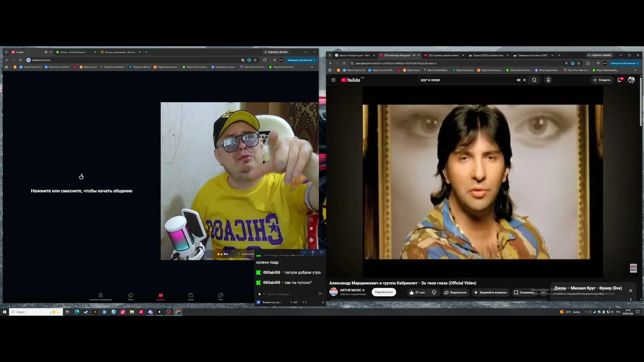
Task: Go back in the rulet.tv browser window
Action: [7, 60]
